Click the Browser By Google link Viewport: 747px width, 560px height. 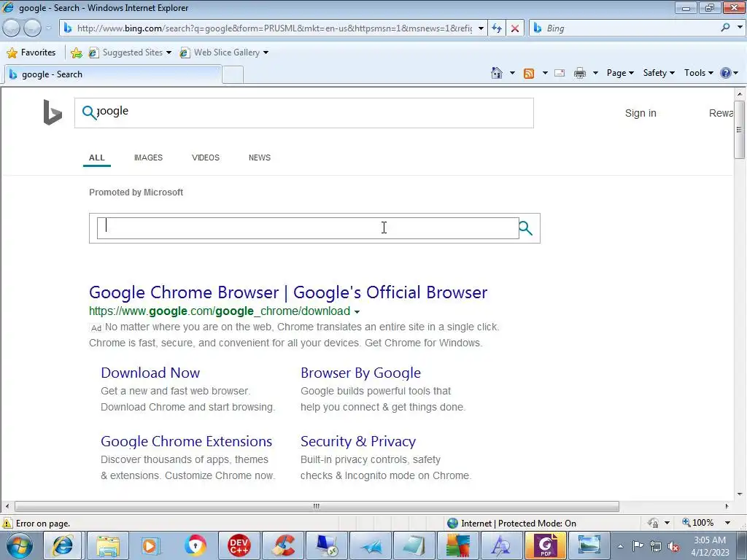(x=360, y=373)
